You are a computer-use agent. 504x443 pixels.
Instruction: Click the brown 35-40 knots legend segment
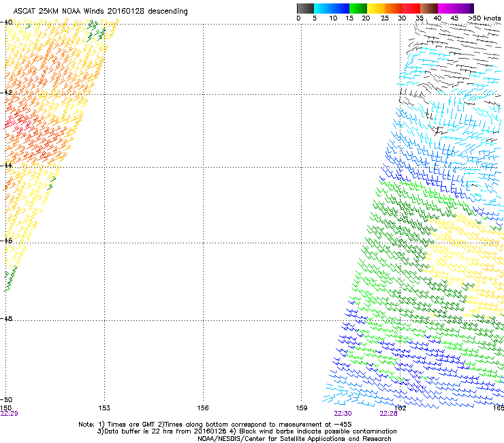pos(429,8)
